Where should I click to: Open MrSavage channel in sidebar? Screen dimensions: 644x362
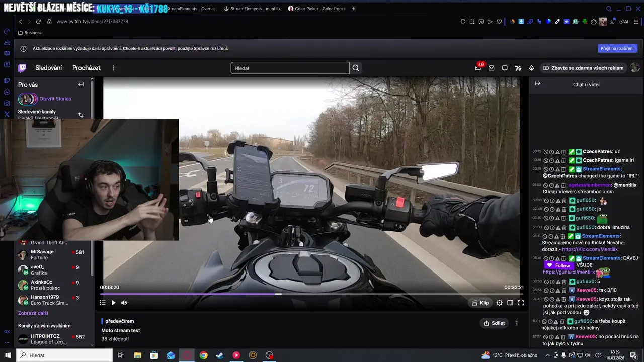(x=51, y=255)
